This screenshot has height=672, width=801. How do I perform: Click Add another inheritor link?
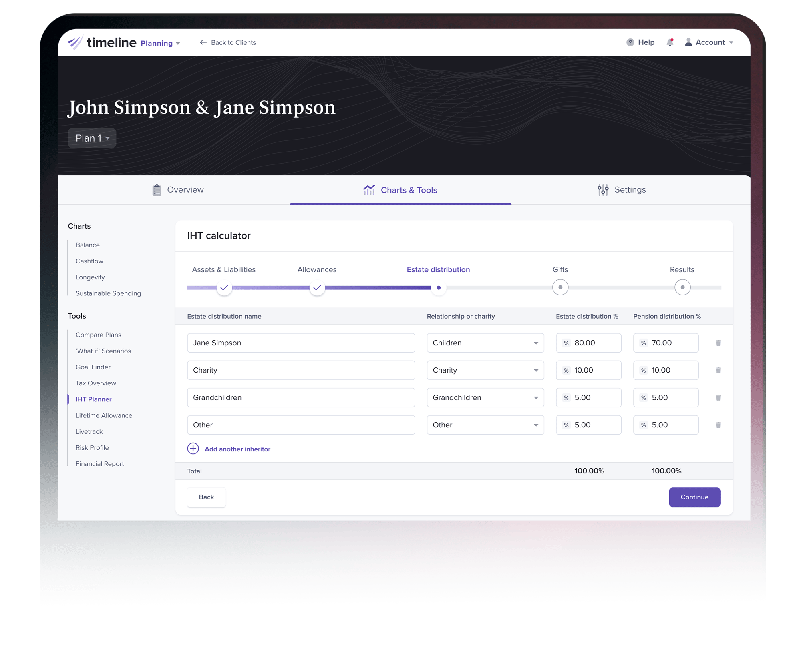(237, 449)
